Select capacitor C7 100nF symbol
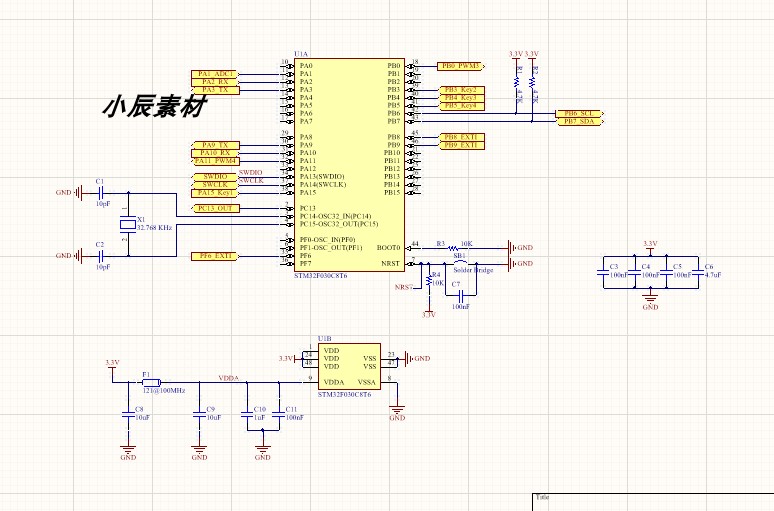Image resolution: width=774 pixels, height=511 pixels. 461,295
